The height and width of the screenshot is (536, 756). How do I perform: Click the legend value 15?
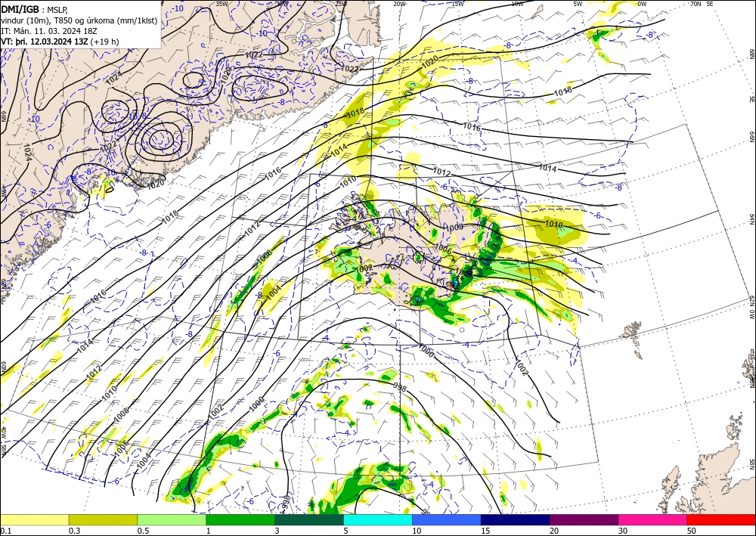click(x=485, y=531)
